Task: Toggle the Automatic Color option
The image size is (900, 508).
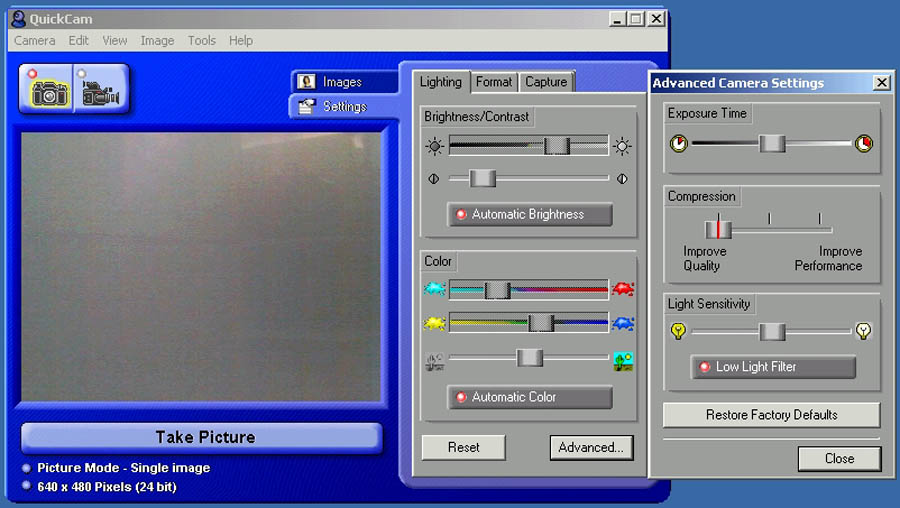Action: (530, 397)
